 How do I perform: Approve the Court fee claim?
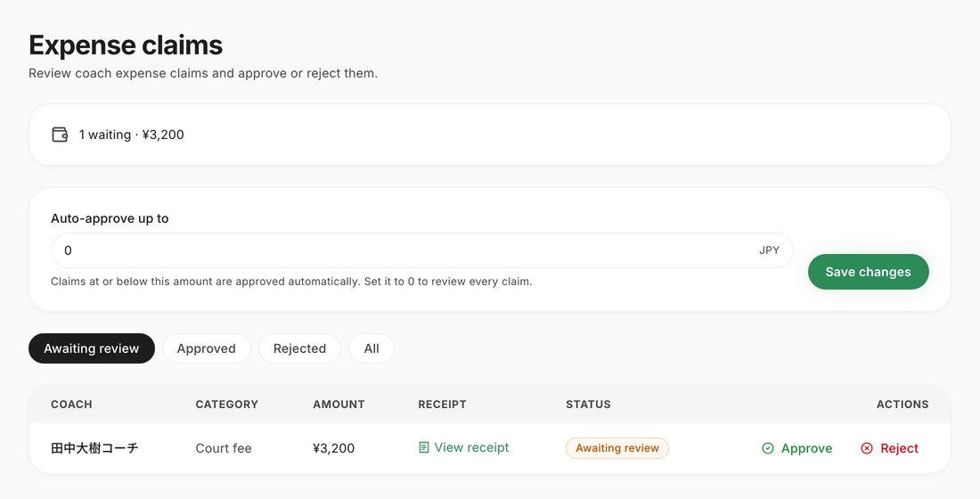click(797, 448)
